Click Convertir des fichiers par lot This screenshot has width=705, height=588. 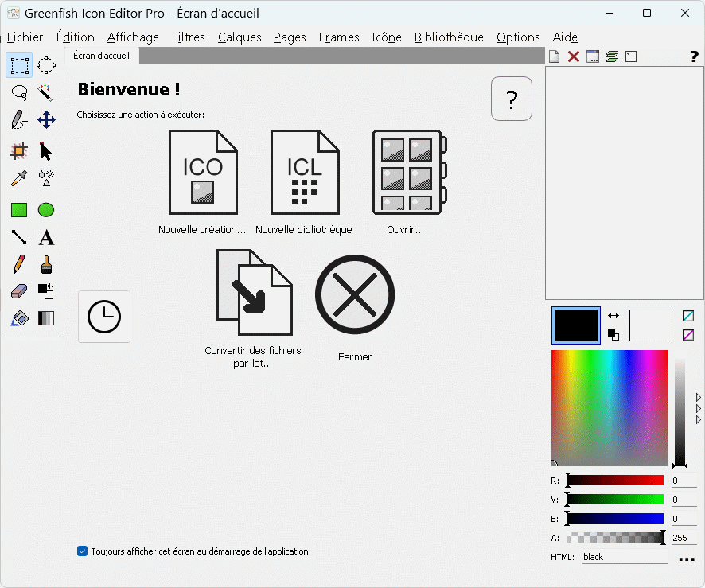click(253, 309)
